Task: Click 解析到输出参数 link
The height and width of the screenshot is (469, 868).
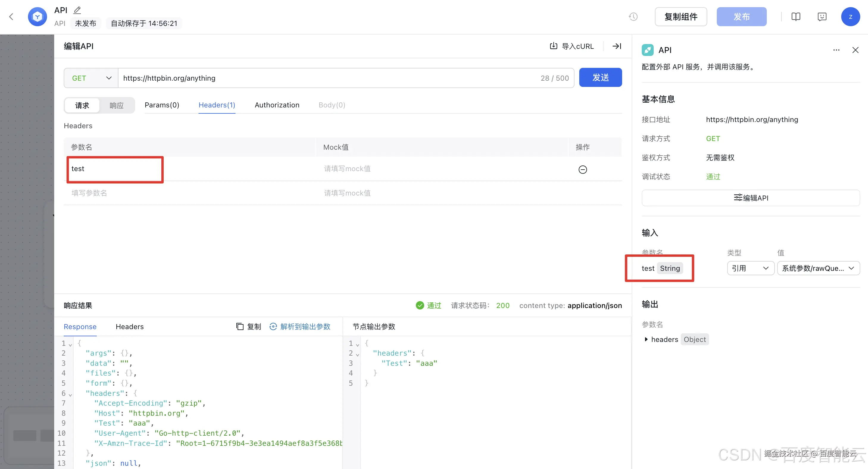Action: click(300, 326)
